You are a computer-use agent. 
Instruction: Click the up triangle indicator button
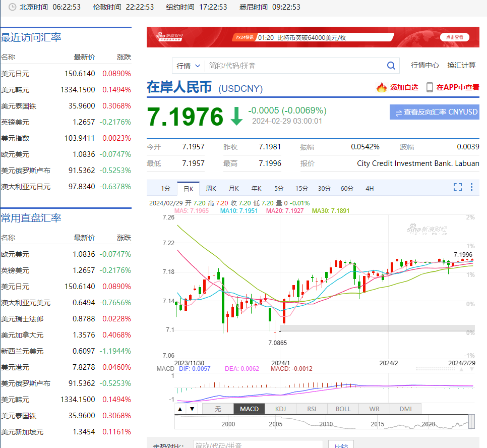[x=180, y=409]
